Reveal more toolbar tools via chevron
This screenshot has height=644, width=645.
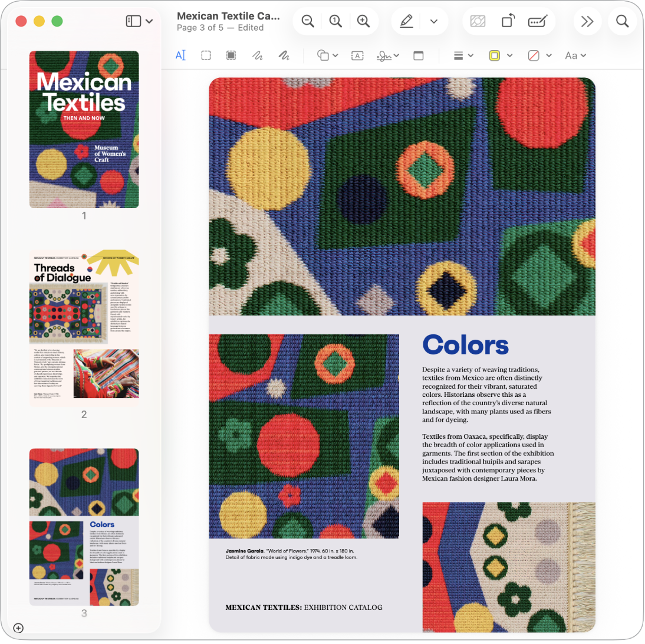coord(587,21)
